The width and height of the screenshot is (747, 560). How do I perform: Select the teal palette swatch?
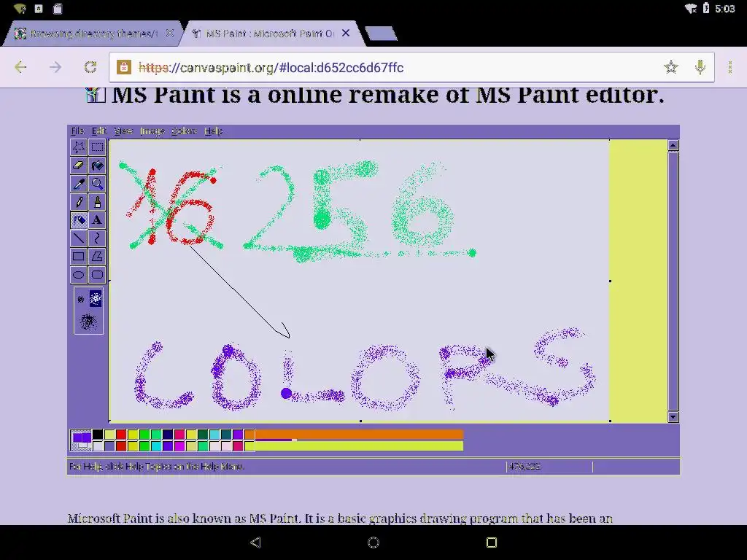coord(226,435)
